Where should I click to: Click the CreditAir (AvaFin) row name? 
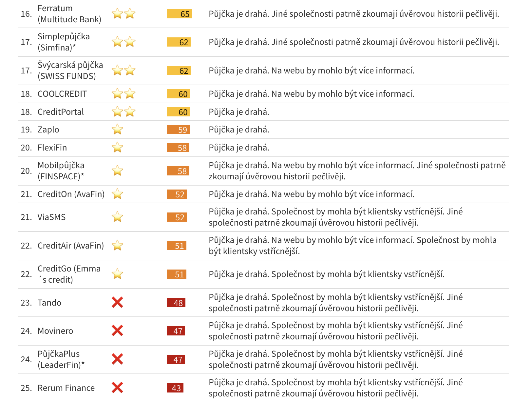coord(70,246)
